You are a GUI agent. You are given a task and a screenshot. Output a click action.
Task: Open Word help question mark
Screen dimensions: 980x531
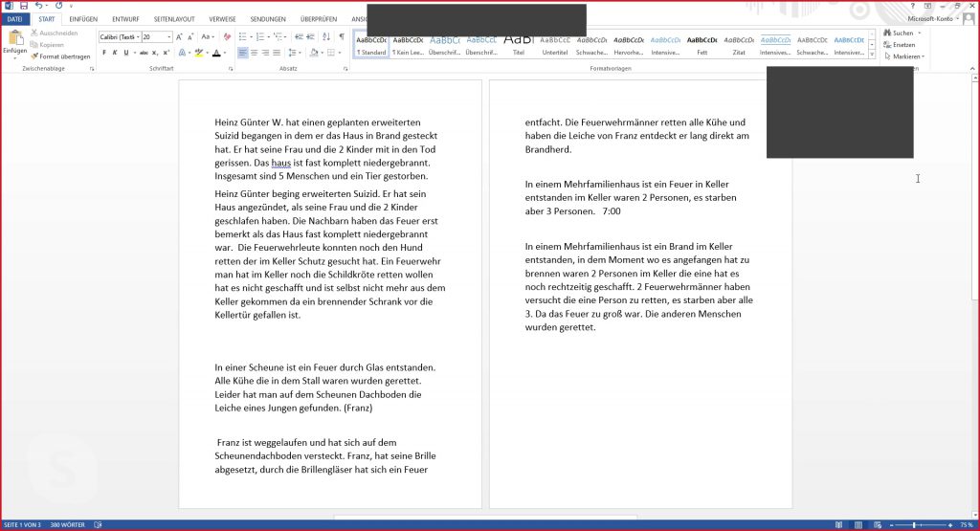[912, 6]
